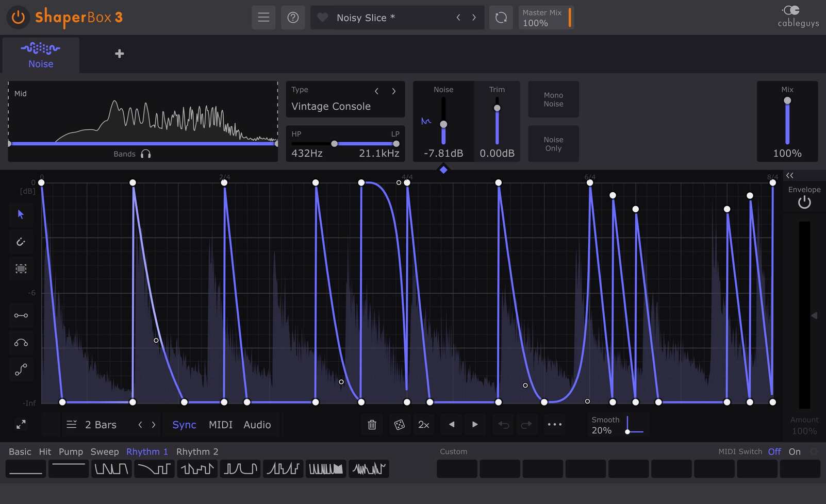
Task: Enable the snap magnet tool
Action: point(21,241)
